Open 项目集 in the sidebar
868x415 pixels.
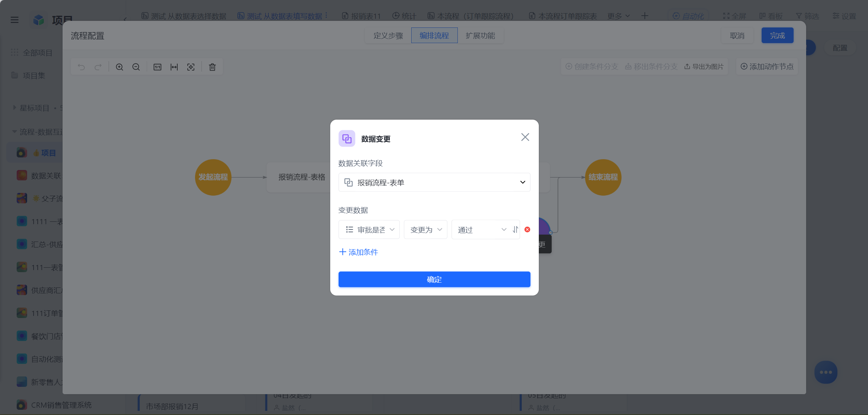pos(28,75)
